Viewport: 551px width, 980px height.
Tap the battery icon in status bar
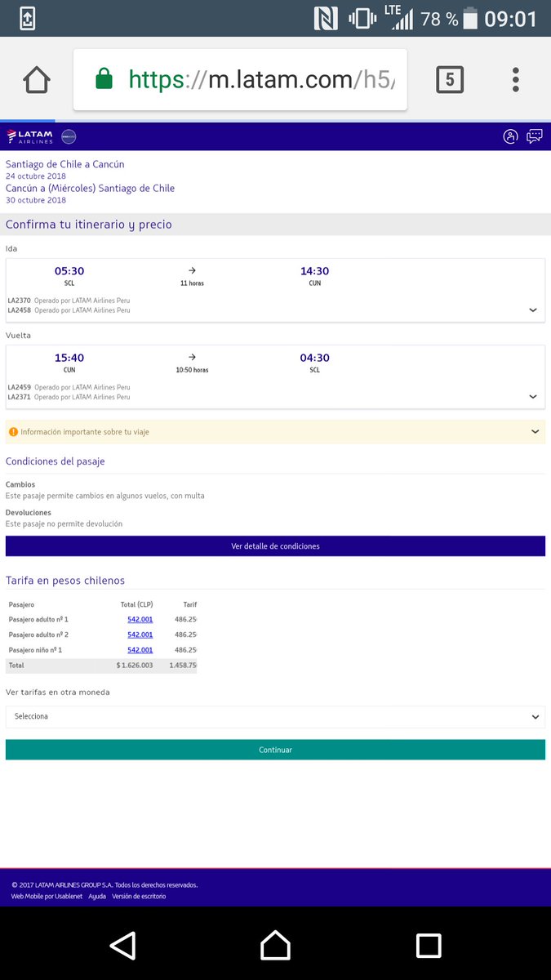(470, 18)
